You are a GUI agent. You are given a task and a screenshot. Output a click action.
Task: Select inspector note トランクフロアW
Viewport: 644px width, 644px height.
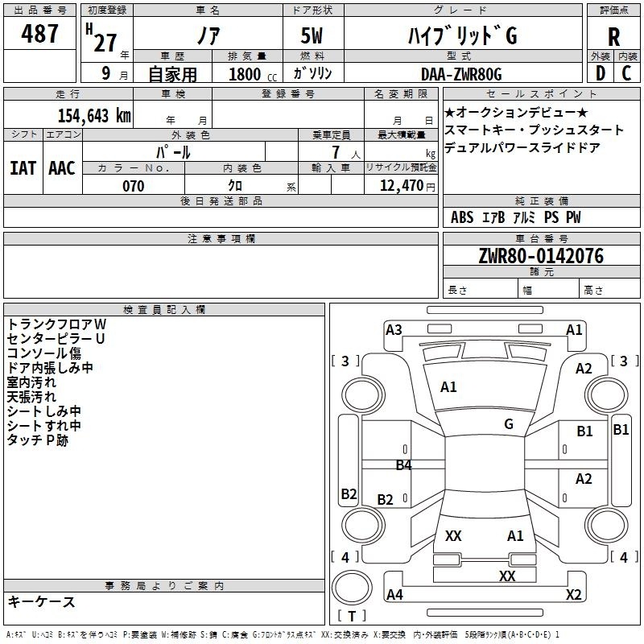(56, 324)
